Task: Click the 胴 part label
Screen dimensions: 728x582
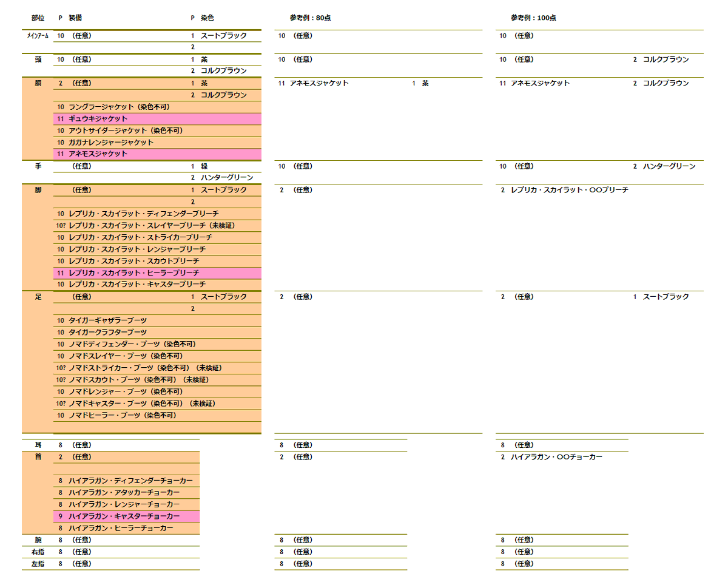Action: tap(38, 83)
